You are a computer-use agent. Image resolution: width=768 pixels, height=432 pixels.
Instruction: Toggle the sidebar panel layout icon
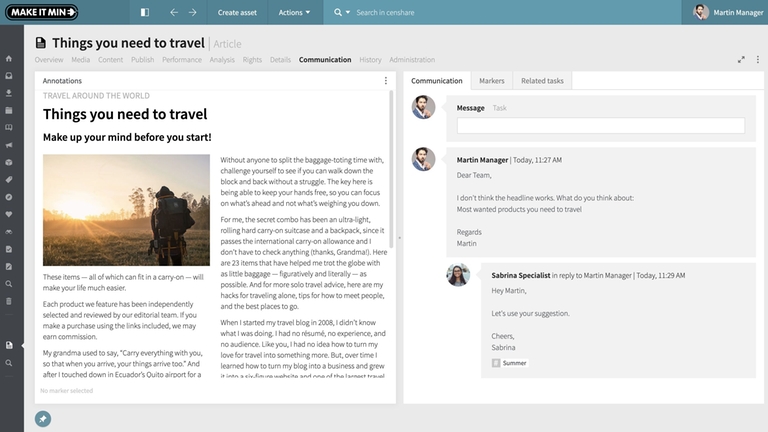tap(144, 12)
